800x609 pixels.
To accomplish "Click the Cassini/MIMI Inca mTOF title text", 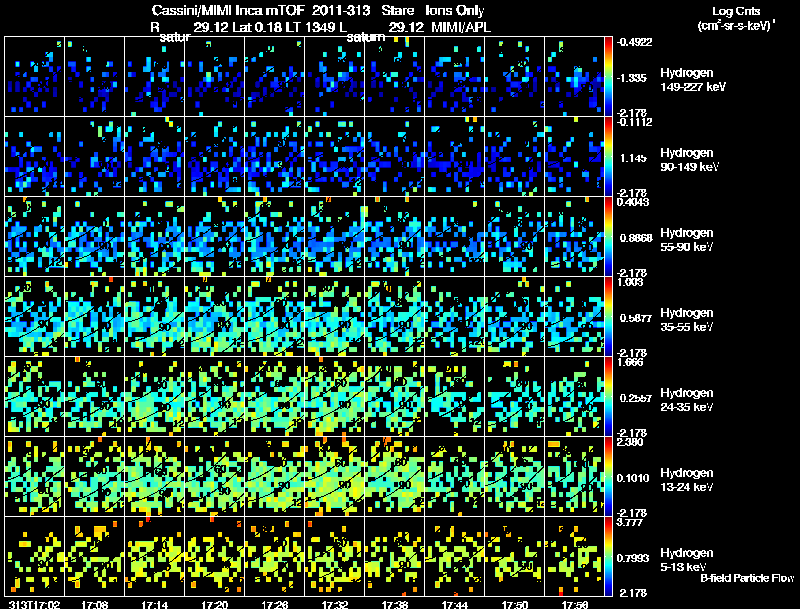I will click(x=228, y=10).
